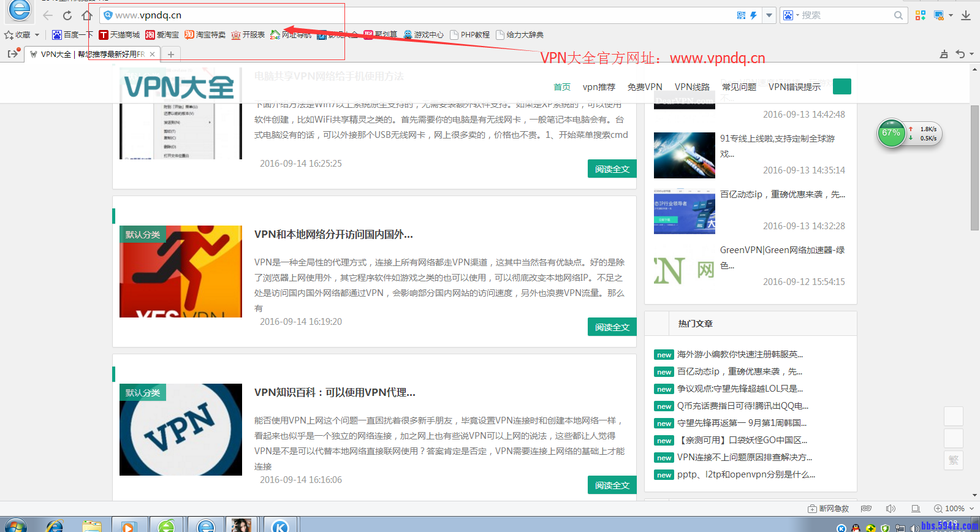The width and height of the screenshot is (980, 532).
Task: Reload the page with the refresh icon
Action: [67, 15]
